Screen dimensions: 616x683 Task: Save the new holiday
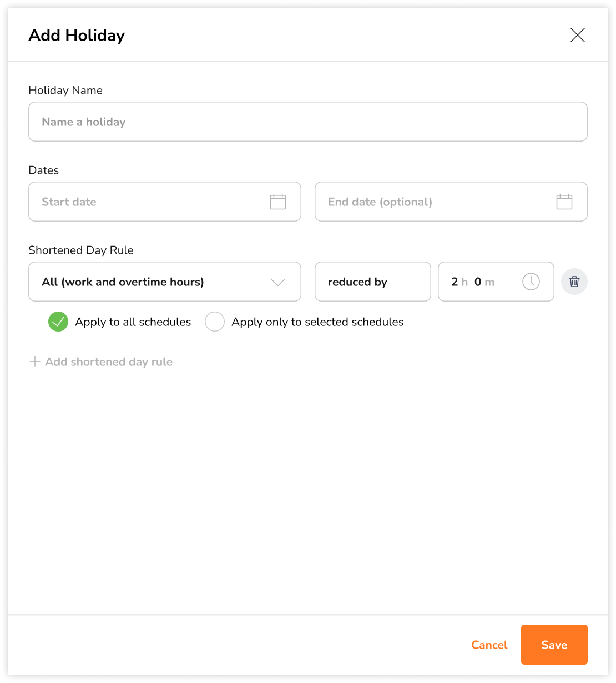[x=554, y=645]
